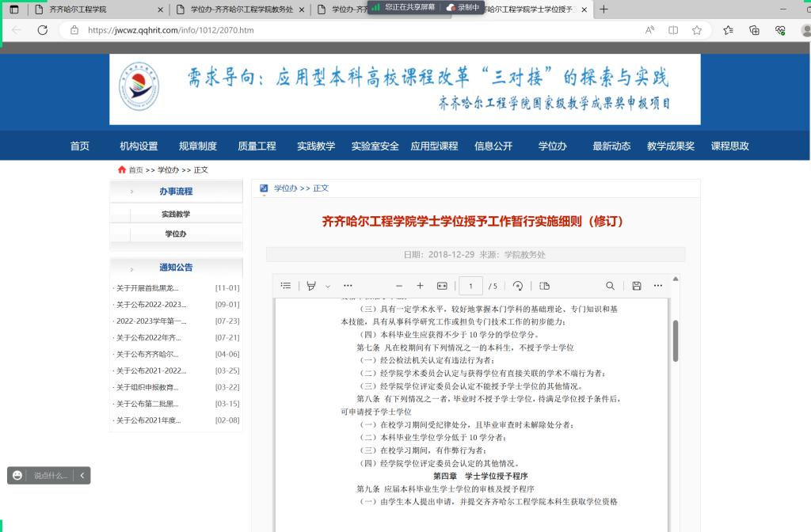Click the PDF viewer vertical scrollbar
811x532 pixels.
click(x=676, y=340)
